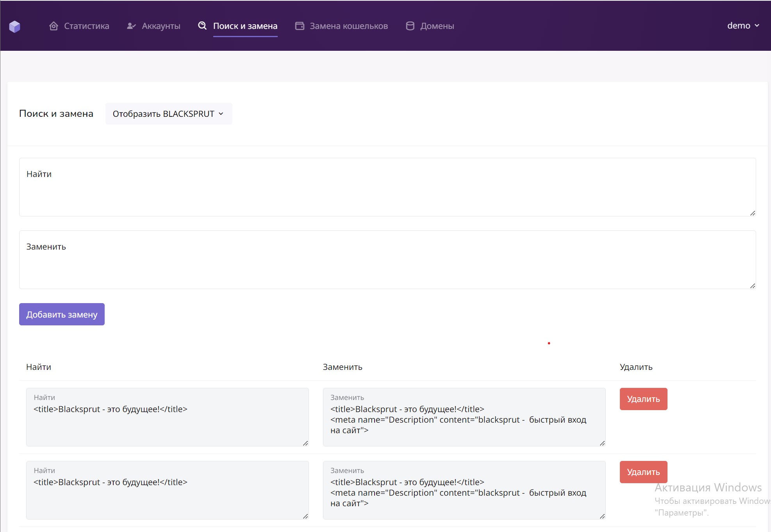The width and height of the screenshot is (771, 532).
Task: Focus the top empty Найти input field
Action: coord(387,187)
